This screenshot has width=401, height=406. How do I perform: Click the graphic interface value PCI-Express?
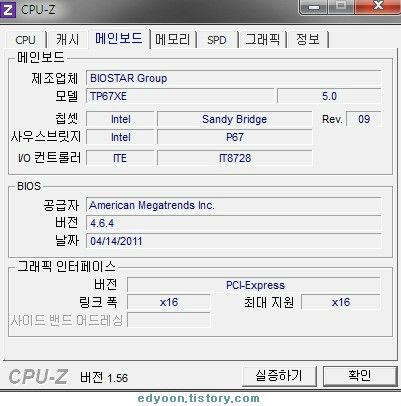pos(254,285)
